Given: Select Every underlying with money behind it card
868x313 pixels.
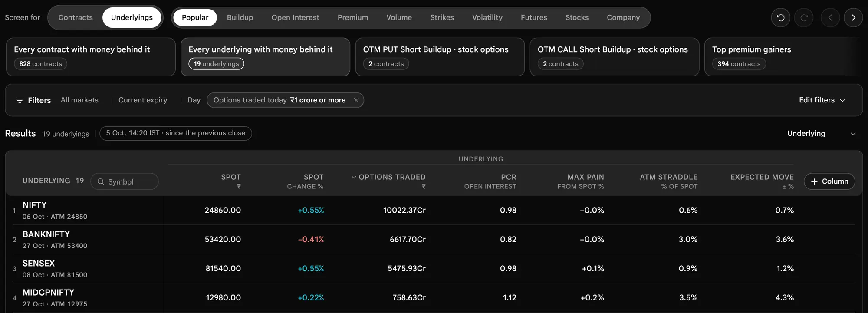Looking at the screenshot, I should click(265, 57).
